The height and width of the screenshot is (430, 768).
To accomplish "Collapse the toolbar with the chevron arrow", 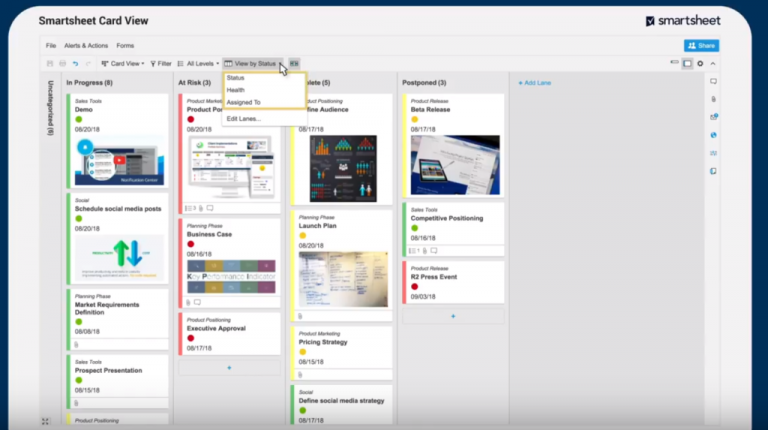I will tap(713, 63).
